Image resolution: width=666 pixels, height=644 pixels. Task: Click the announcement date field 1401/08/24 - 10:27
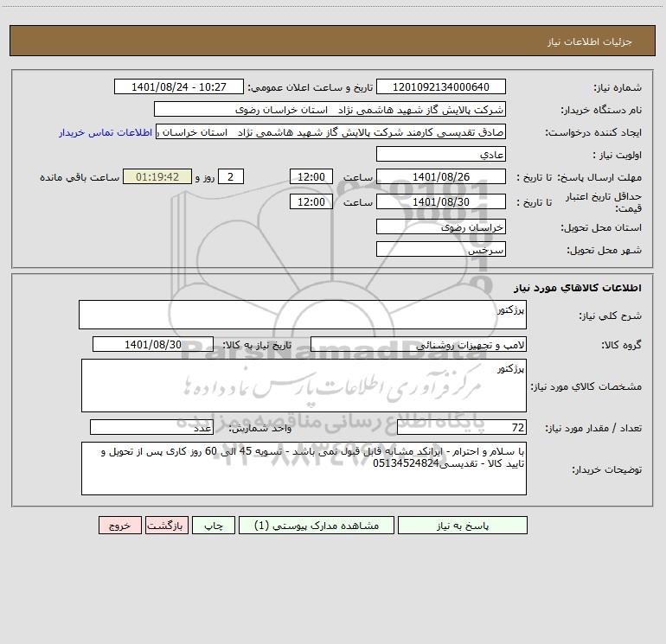click(x=179, y=86)
